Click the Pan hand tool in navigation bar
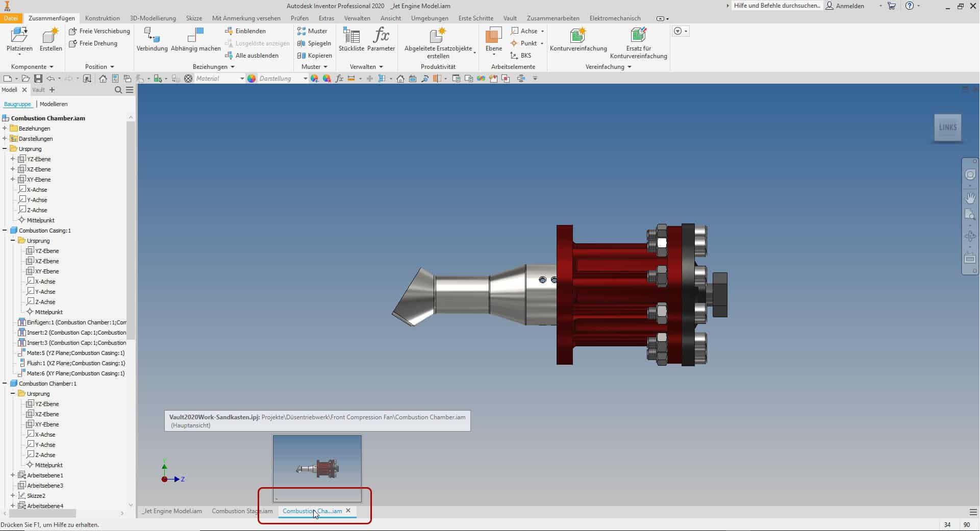980x531 pixels. (x=970, y=197)
